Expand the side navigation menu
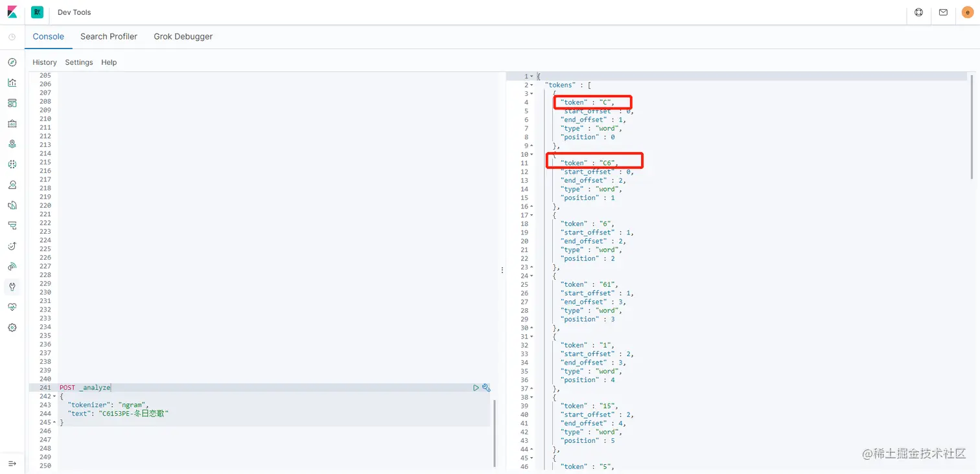 (x=12, y=463)
